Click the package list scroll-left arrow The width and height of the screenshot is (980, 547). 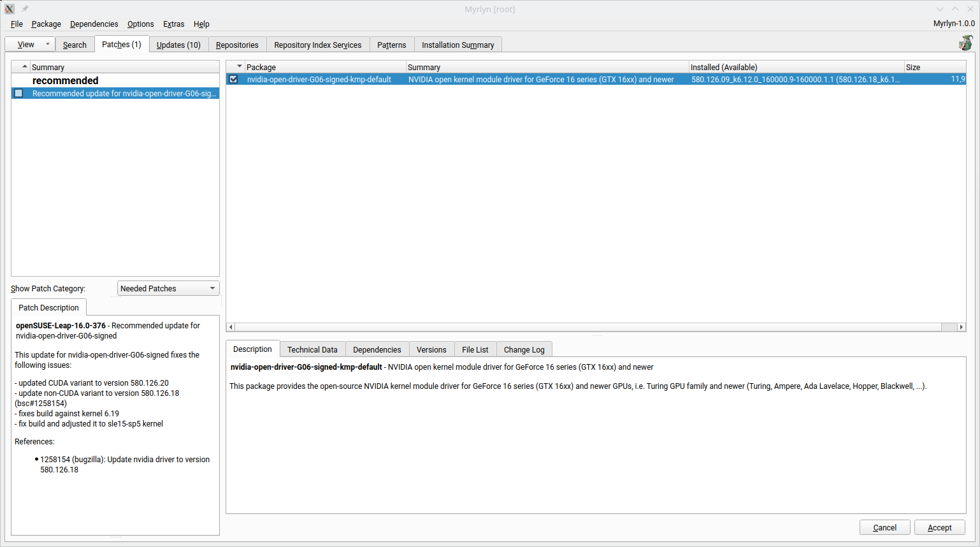[x=231, y=327]
